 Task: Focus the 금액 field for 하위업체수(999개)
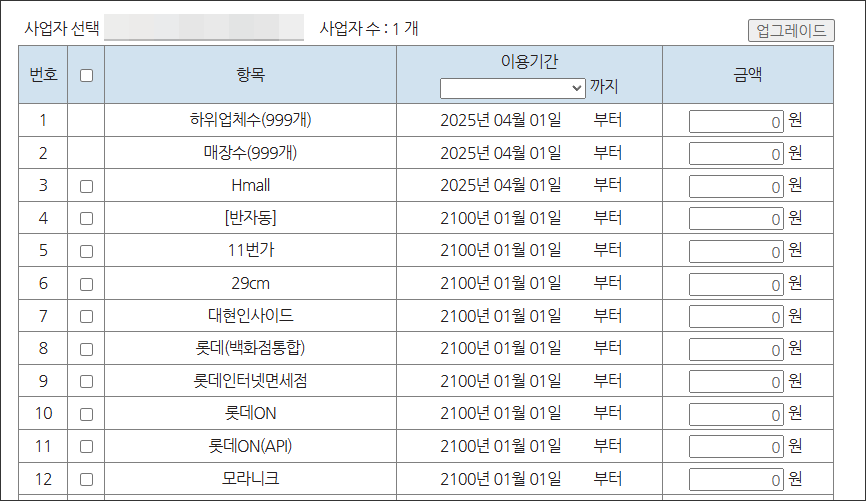[736, 121]
